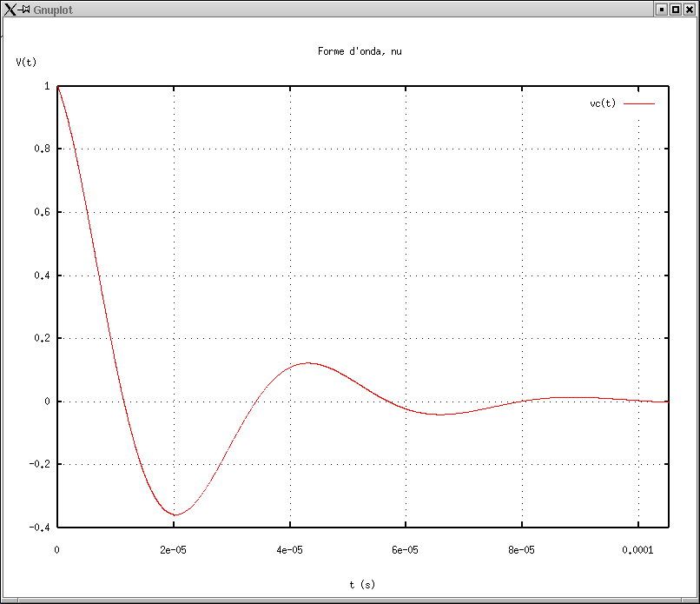The image size is (700, 604).
Task: Click the red legend line sample
Action: click(x=639, y=103)
